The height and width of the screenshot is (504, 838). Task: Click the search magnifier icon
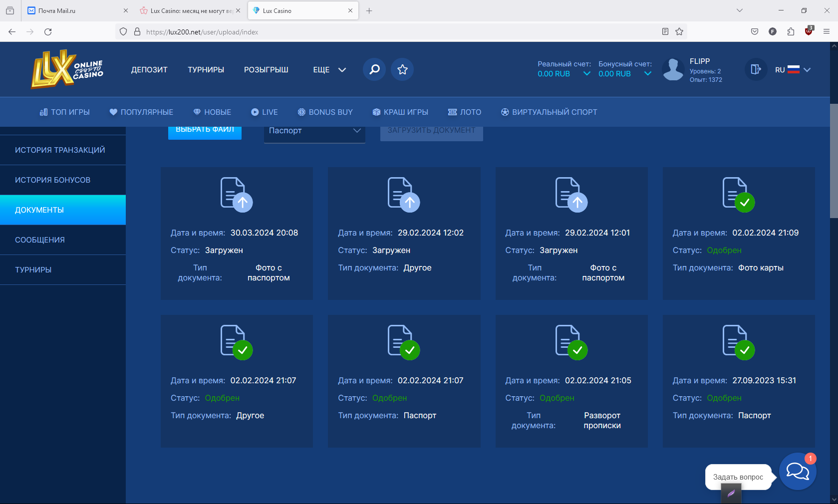[x=374, y=69]
